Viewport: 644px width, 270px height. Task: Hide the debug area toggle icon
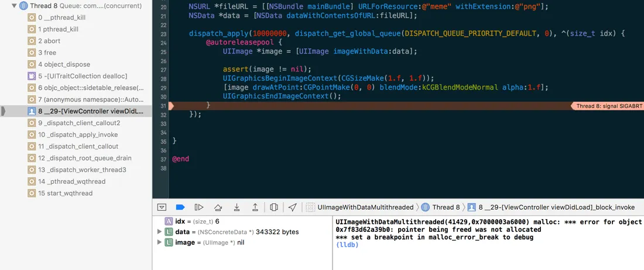pos(162,207)
